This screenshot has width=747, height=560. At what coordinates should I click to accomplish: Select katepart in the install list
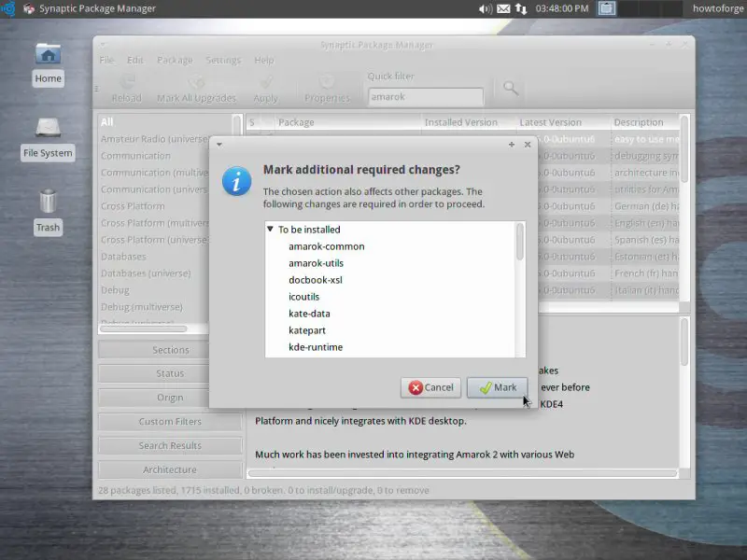click(307, 330)
